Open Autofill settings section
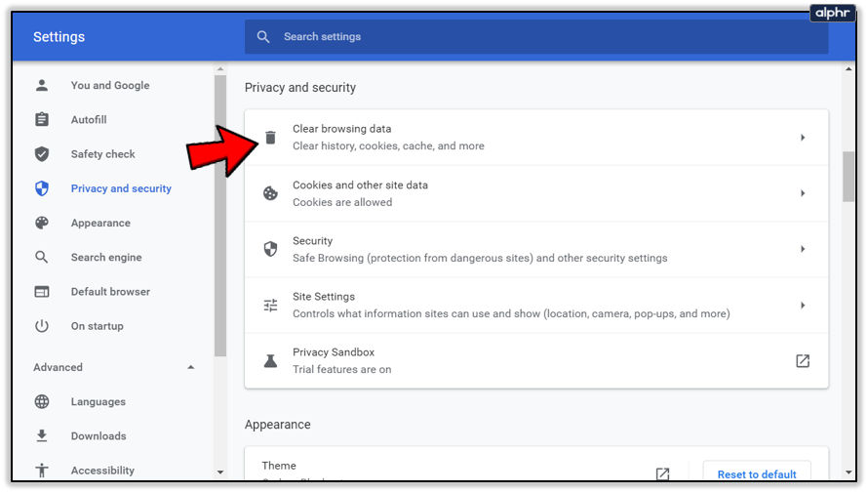 tap(89, 120)
